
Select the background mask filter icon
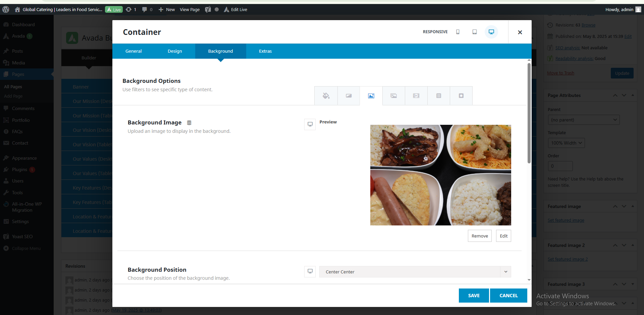pos(461,96)
